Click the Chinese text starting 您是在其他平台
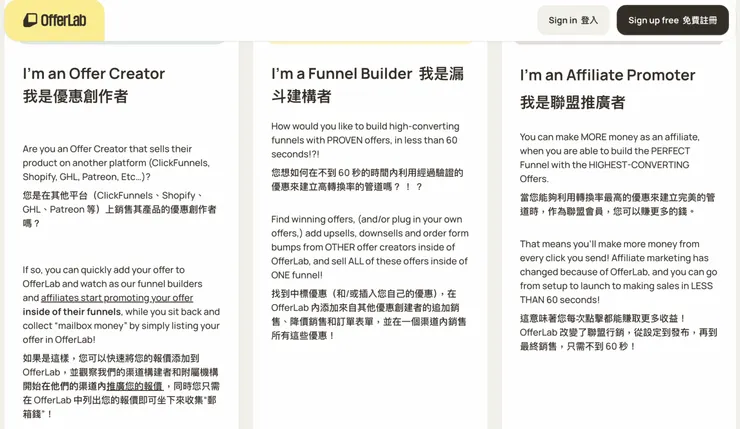Screen dimensions: 740x429 [x=119, y=209]
